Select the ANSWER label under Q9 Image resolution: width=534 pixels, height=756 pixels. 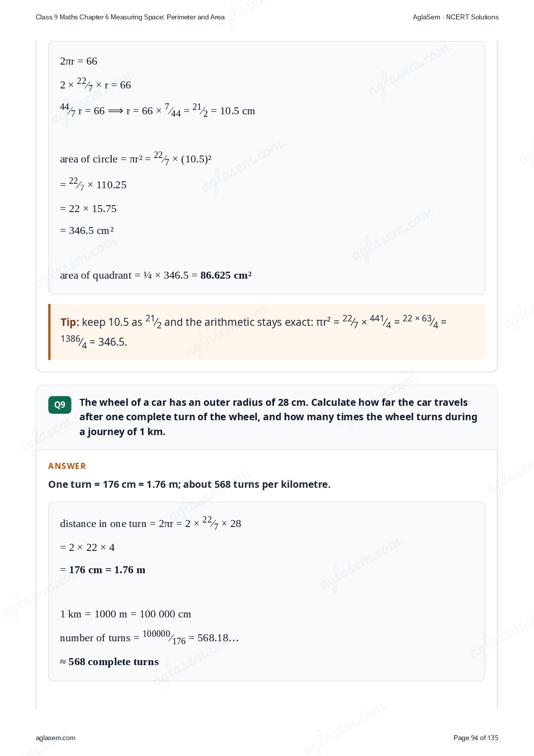[x=67, y=466]
